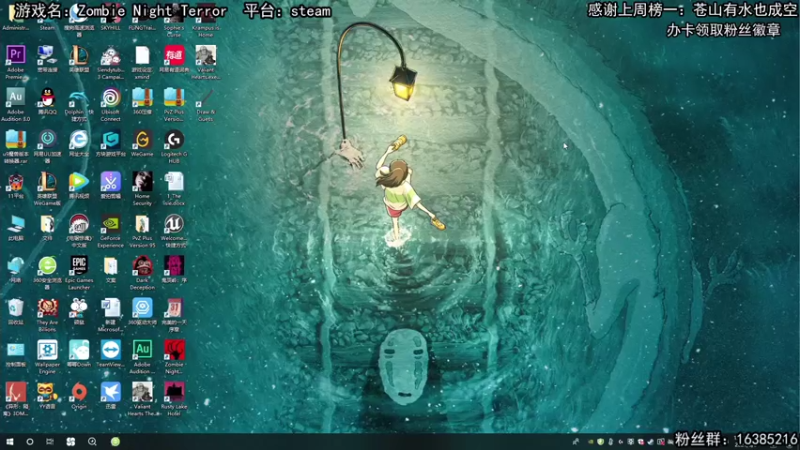Click the Cortana circle on taskbar
This screenshot has height=450, width=800.
[30, 442]
